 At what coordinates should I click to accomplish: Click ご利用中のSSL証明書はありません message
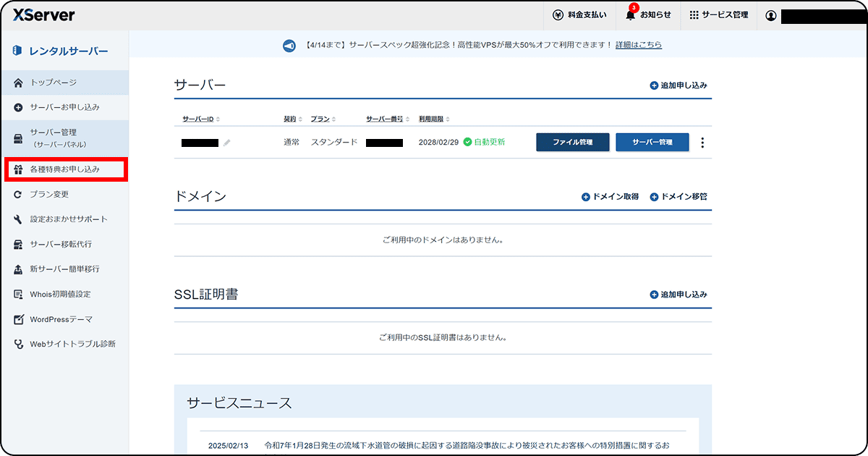(443, 337)
